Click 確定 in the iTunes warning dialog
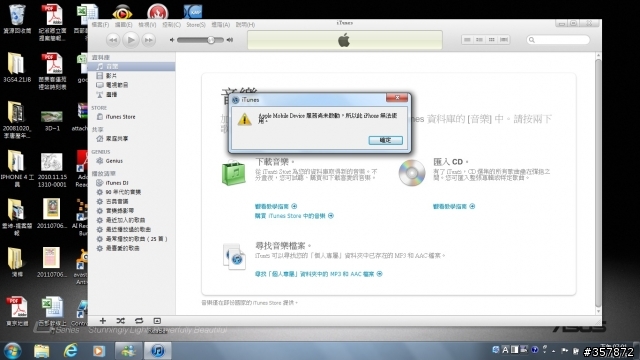This screenshot has width=640, height=360. (385, 140)
